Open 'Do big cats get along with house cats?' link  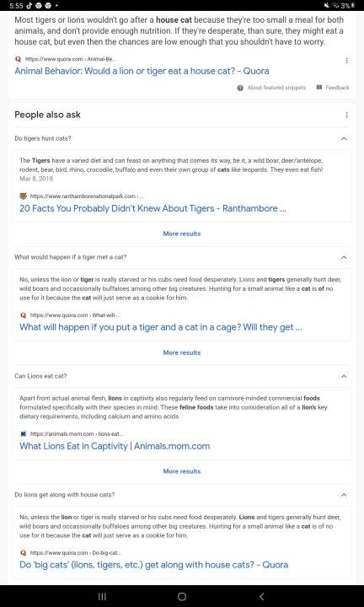(153, 564)
